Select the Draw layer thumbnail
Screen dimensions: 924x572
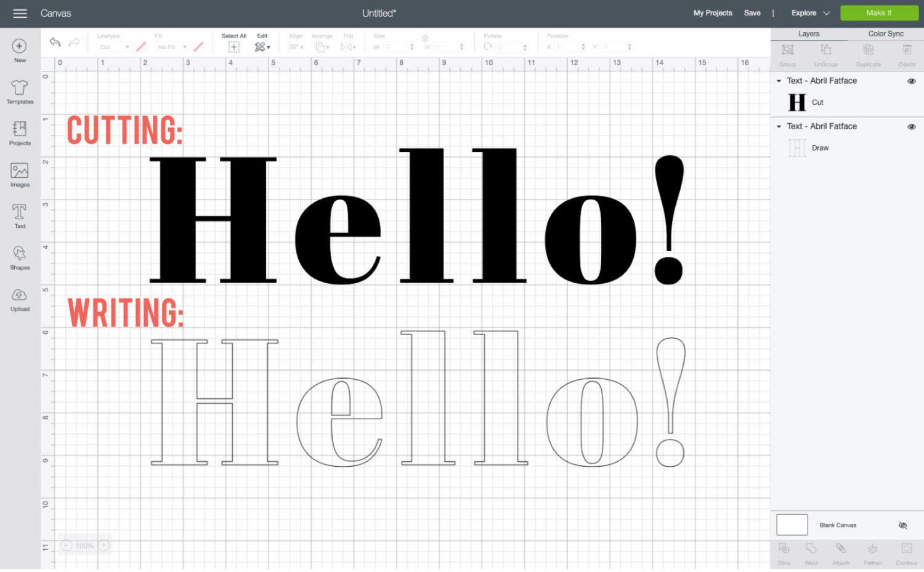click(797, 148)
